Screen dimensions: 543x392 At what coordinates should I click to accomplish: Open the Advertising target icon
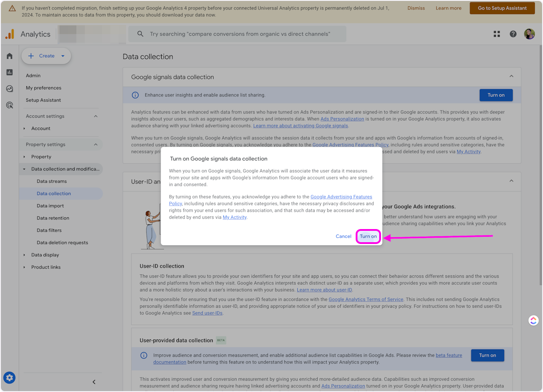coord(10,105)
